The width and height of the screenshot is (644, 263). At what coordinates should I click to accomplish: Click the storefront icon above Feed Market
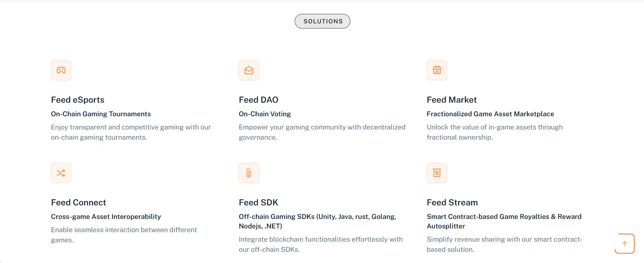tap(437, 70)
